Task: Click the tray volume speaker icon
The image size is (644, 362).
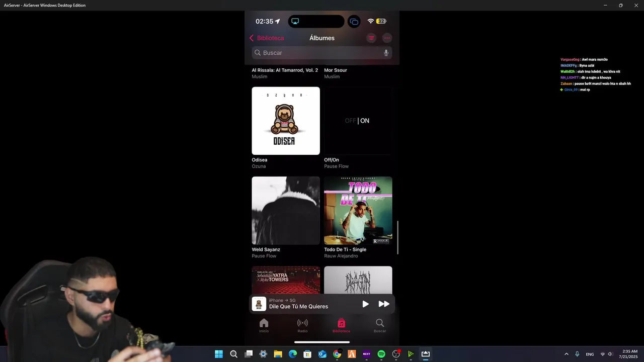Action: (610, 354)
